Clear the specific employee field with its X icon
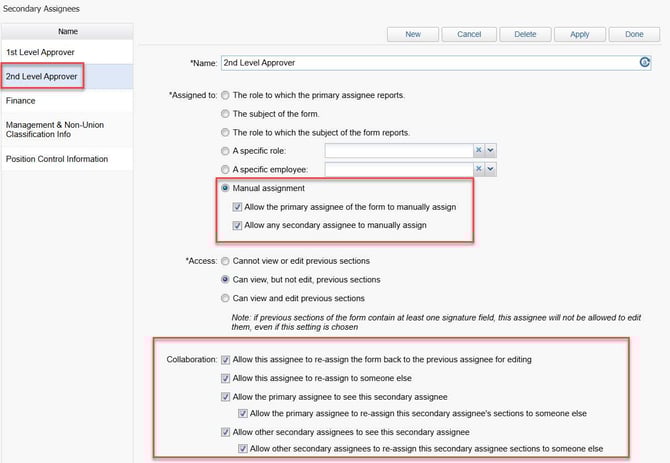This screenshot has height=463, width=670. (478, 169)
